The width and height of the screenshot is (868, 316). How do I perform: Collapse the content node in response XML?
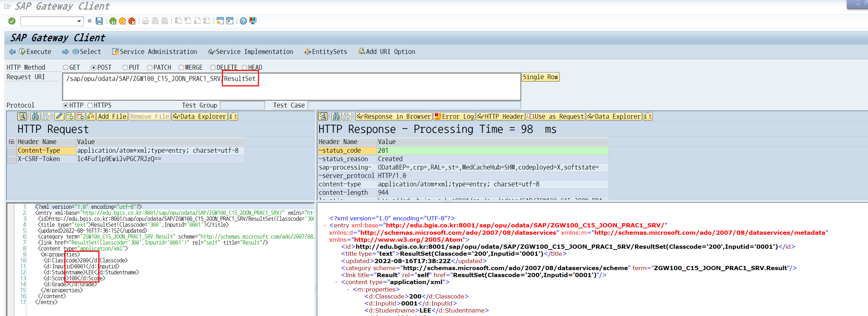336,282
